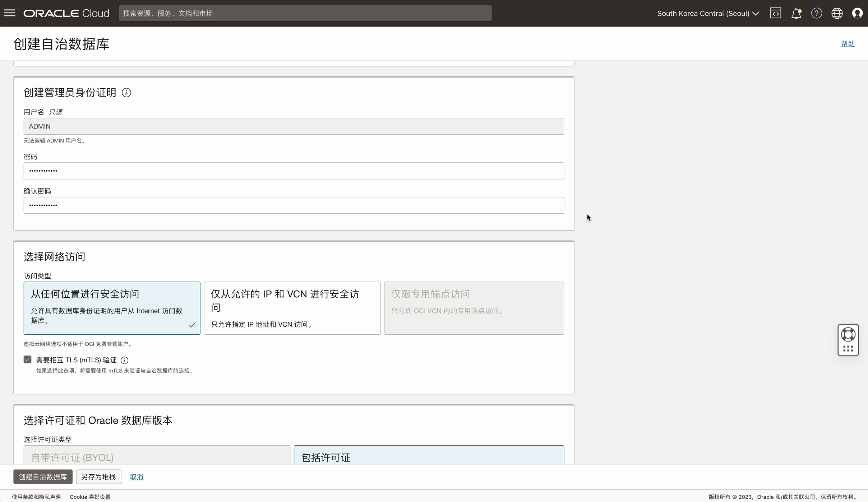This screenshot has height=502, width=868.
Task: Select 包括许可证 license type
Action: click(x=429, y=455)
